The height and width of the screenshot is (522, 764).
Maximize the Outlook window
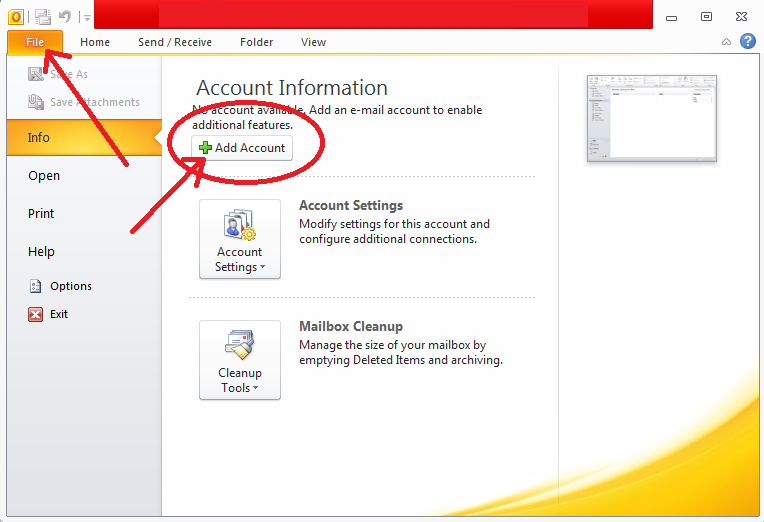pos(706,17)
